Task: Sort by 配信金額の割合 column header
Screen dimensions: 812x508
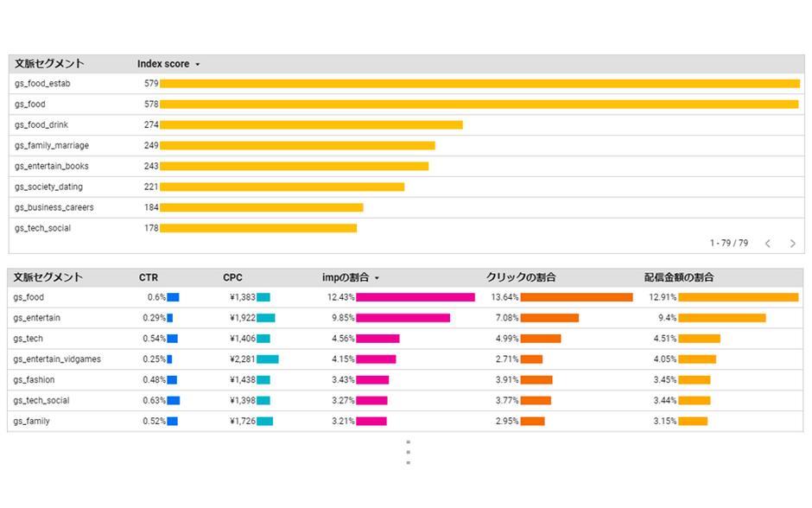Action: tap(679, 277)
